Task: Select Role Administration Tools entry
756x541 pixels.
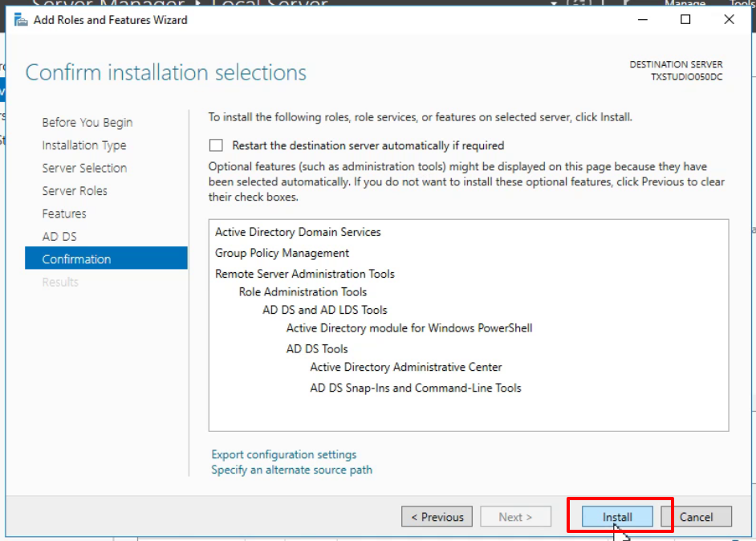Action: tap(303, 291)
